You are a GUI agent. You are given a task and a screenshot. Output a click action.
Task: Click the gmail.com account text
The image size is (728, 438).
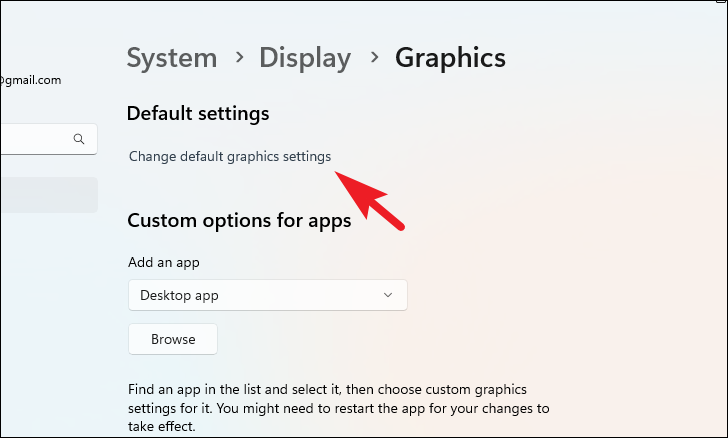[x=31, y=80]
